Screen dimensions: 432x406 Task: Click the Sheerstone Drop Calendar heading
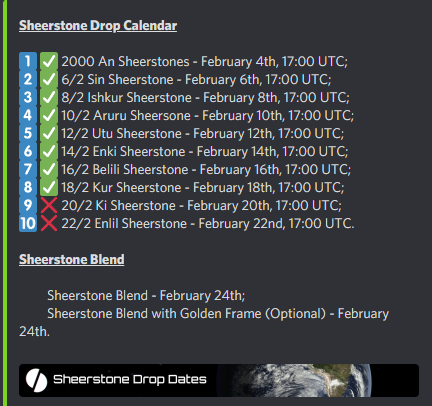(98, 26)
